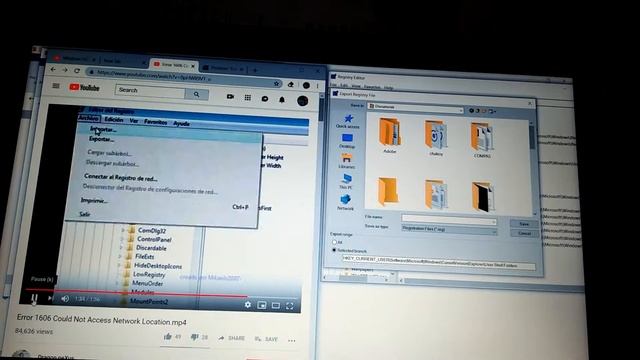Click SHARE under the video
Viewport: 640px width, 360px height.
[231, 338]
